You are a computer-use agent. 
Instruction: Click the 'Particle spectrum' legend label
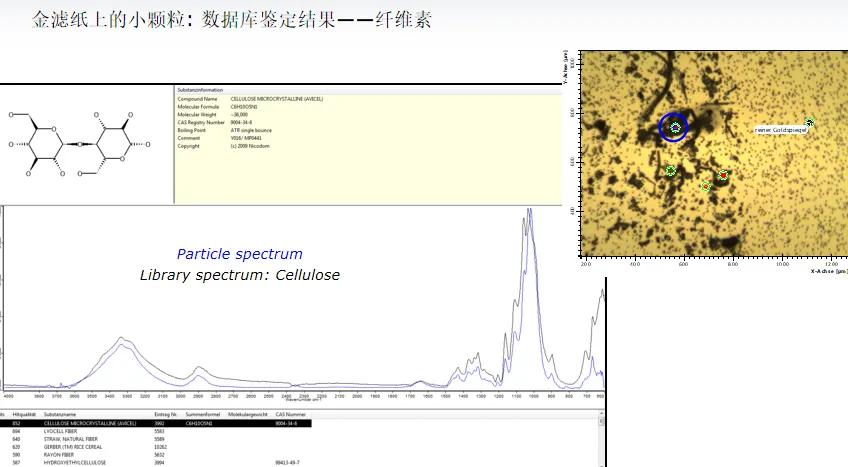pyautogui.click(x=240, y=254)
